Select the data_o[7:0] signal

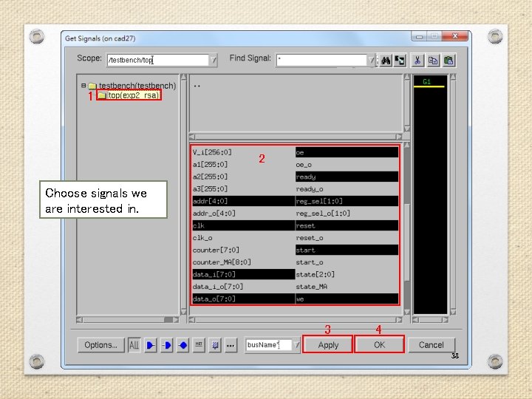[x=244, y=299]
